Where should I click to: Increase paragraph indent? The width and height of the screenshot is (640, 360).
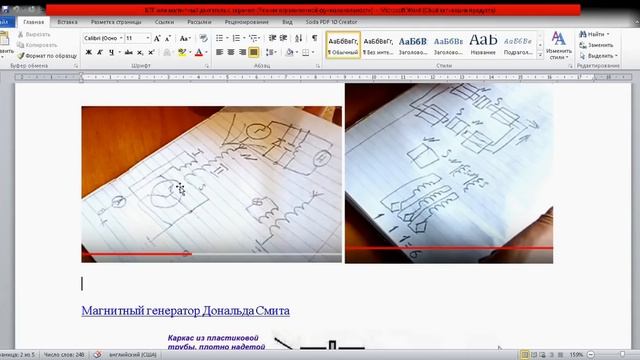click(x=283, y=38)
